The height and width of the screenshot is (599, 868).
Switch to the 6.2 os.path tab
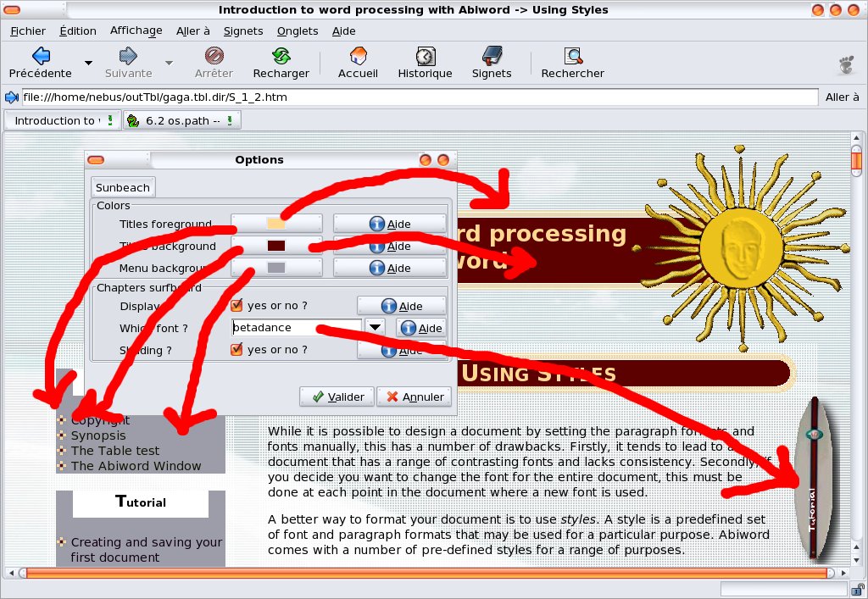point(182,120)
